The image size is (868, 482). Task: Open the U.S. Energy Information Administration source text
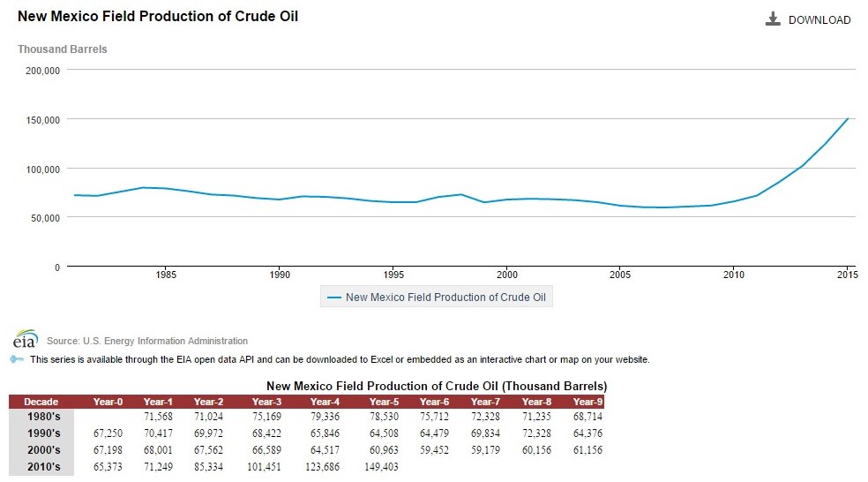[x=147, y=341]
